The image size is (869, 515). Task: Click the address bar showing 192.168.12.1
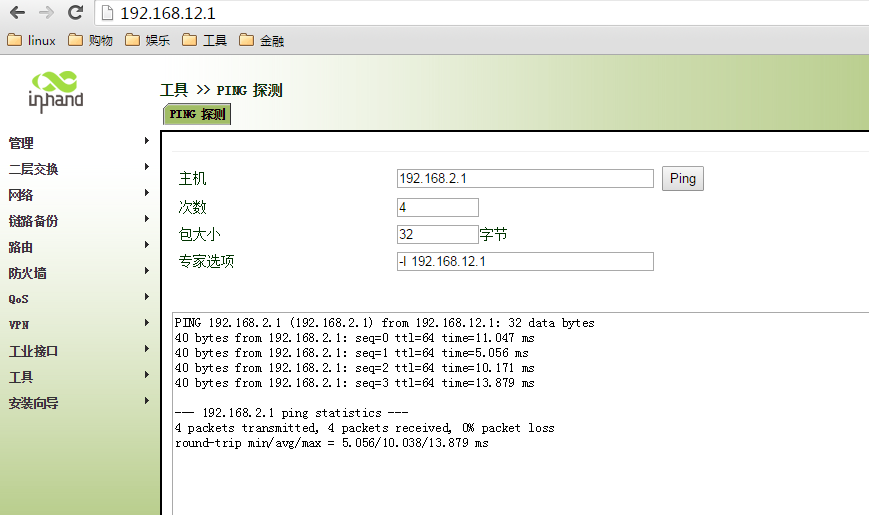480,13
